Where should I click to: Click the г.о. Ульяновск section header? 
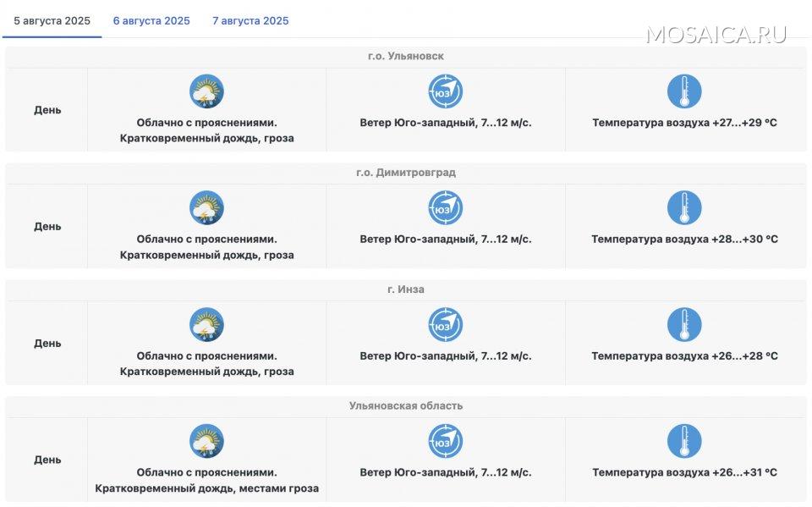pos(405,57)
